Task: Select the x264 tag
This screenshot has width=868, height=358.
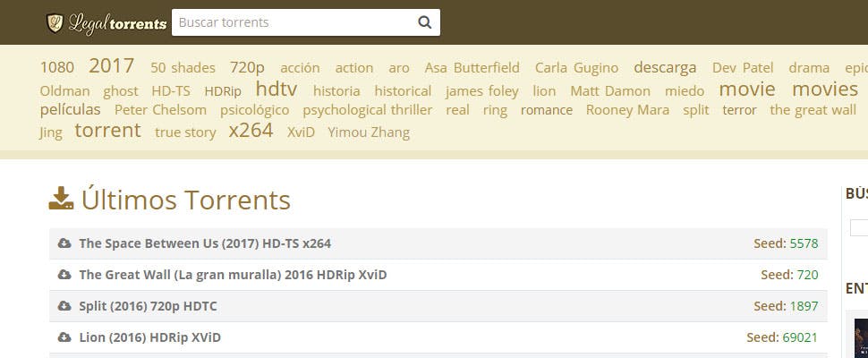Action: point(251,131)
